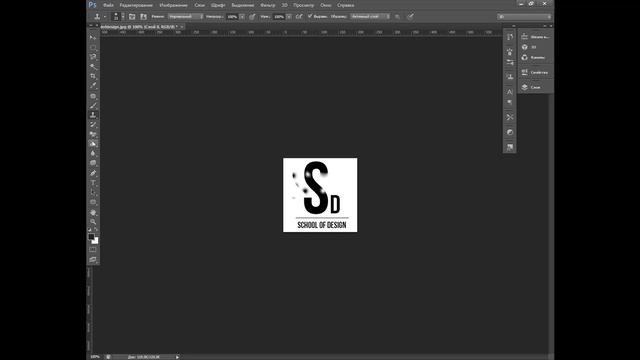Viewport: 640px width, 360px height.
Task: Open the Фильтр menu
Action: tap(268, 5)
